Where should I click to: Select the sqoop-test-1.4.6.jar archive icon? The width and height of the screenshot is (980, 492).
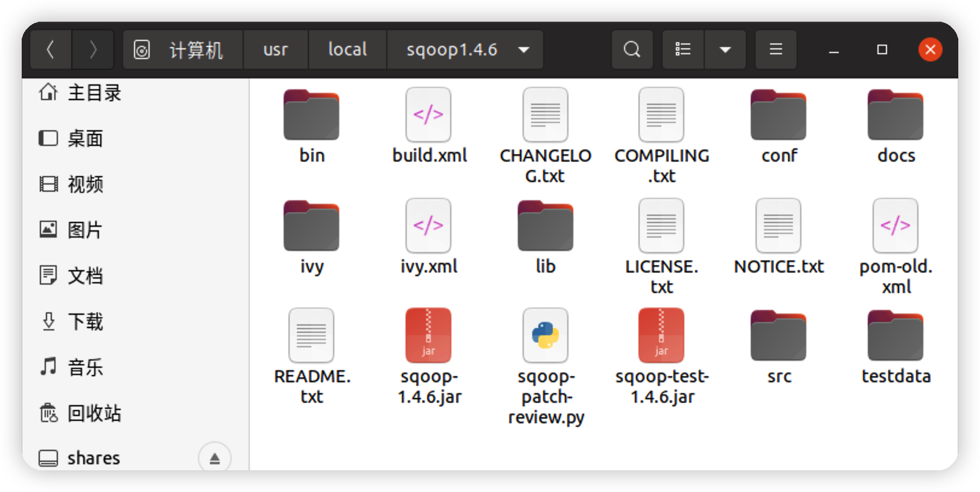coord(661,335)
